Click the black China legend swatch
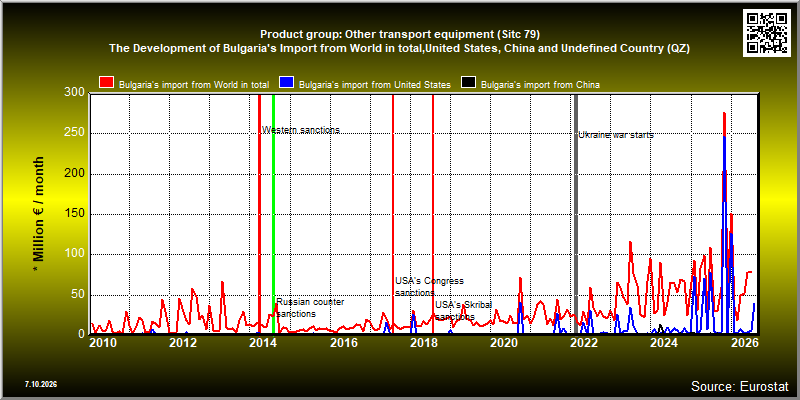800x400 pixels. point(468,83)
